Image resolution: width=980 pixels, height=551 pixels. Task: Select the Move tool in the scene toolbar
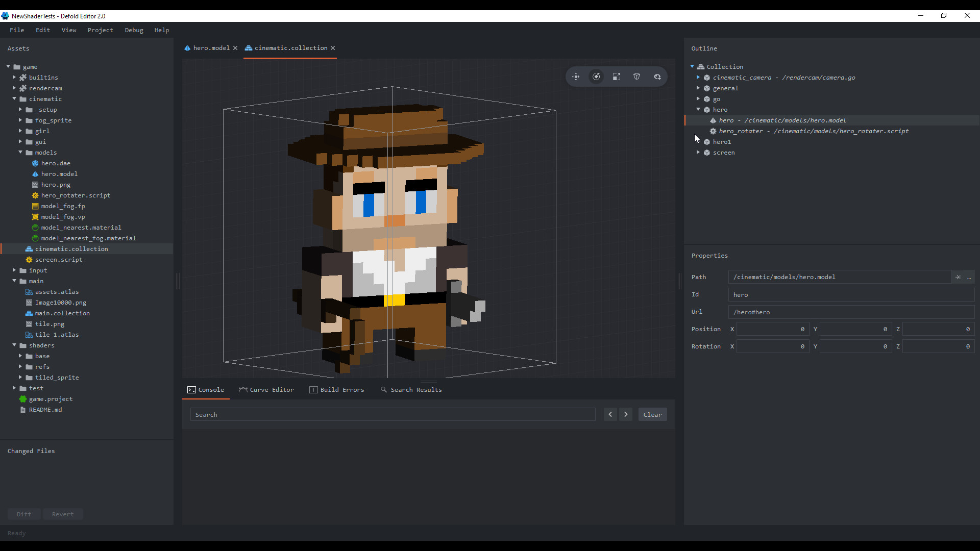point(576,77)
